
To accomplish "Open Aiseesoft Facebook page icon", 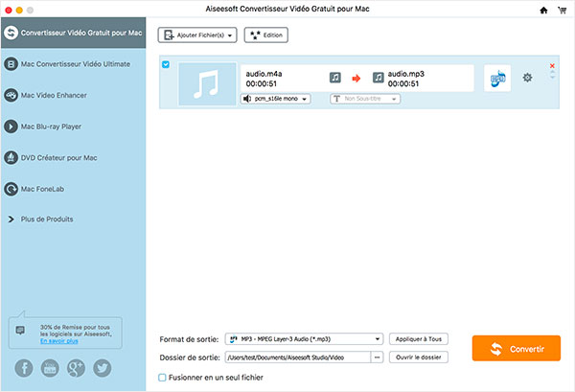I will click(x=24, y=368).
